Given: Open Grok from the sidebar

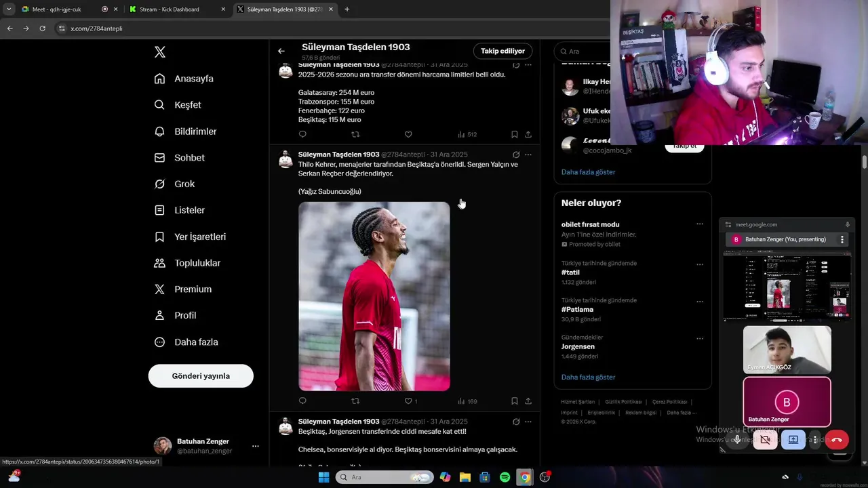Looking at the screenshot, I should [x=174, y=184].
